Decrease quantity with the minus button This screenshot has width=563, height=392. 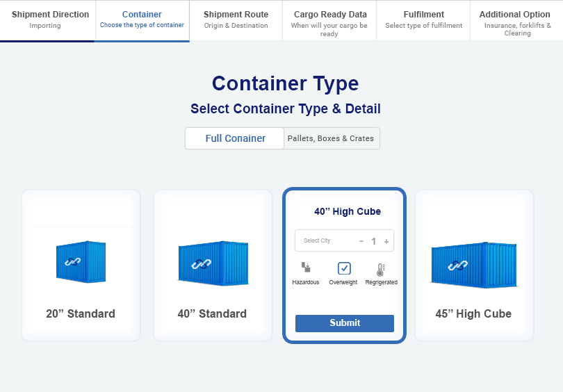(x=361, y=241)
